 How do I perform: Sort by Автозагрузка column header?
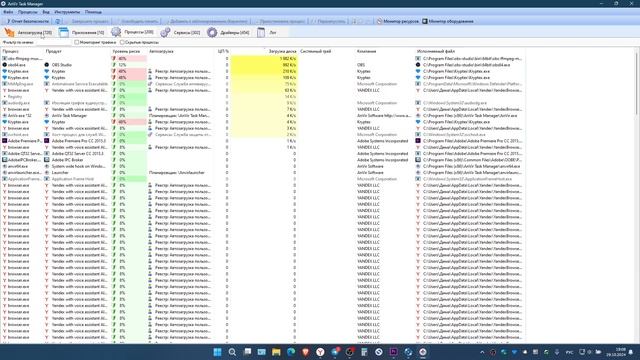click(x=180, y=51)
